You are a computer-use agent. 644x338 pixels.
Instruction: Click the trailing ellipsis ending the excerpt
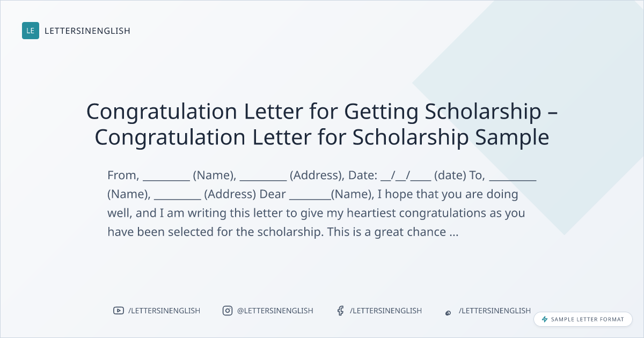[x=453, y=232]
